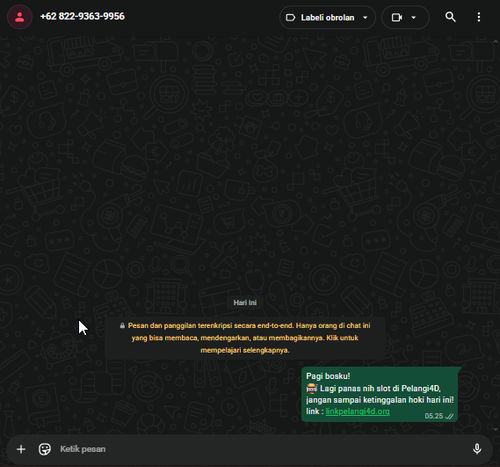The width and height of the screenshot is (500, 467).
Task: Search within this chat
Action: pyautogui.click(x=450, y=17)
